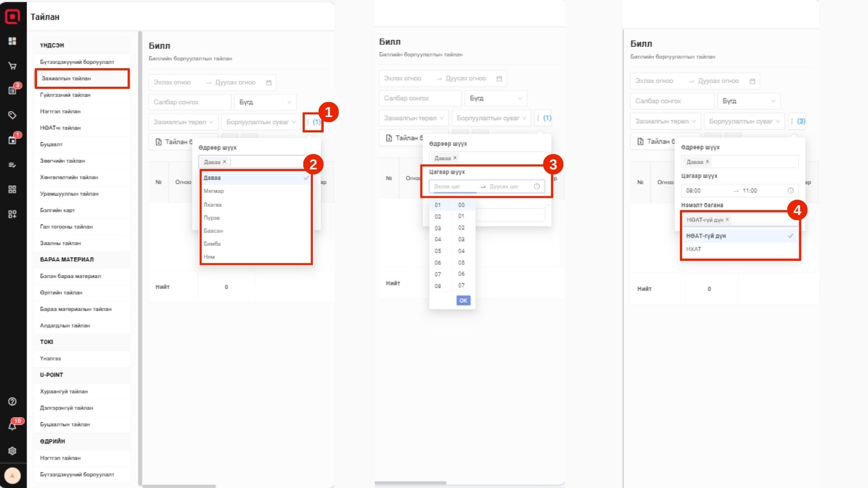The width and height of the screenshot is (868, 488).
Task: Click the help question mark icon
Action: coord(12,401)
